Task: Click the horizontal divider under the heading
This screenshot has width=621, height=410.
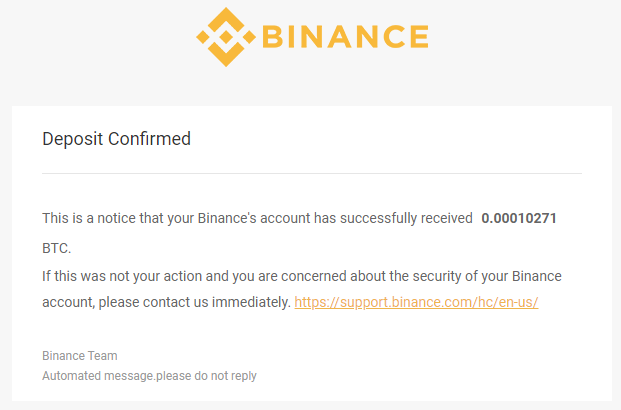Action: [x=311, y=174]
